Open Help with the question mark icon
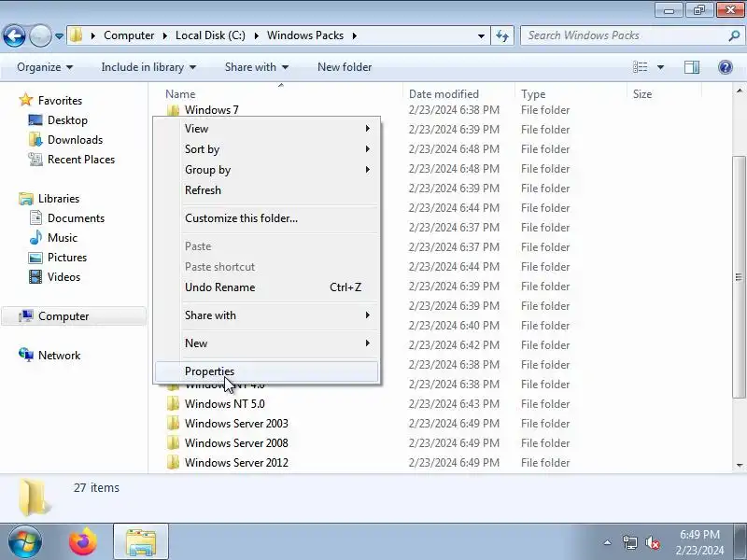 726,67
